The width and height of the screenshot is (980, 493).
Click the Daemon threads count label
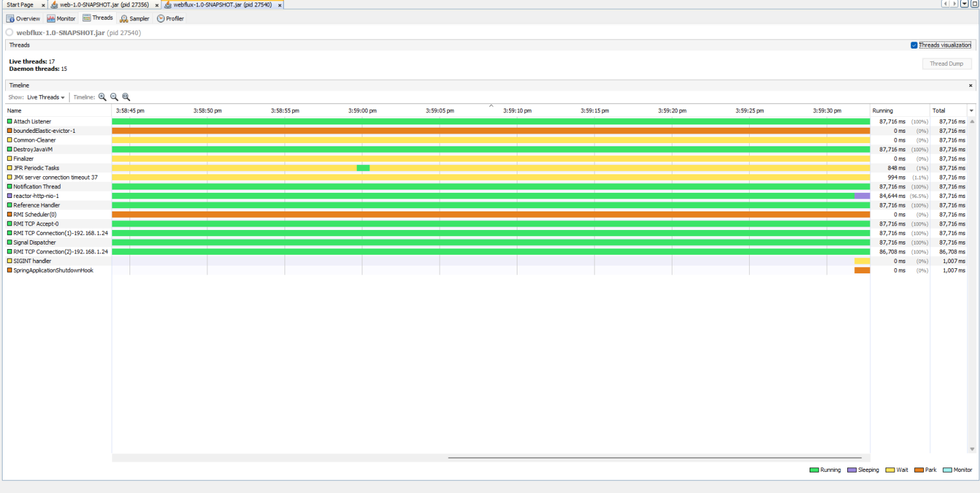(38, 69)
